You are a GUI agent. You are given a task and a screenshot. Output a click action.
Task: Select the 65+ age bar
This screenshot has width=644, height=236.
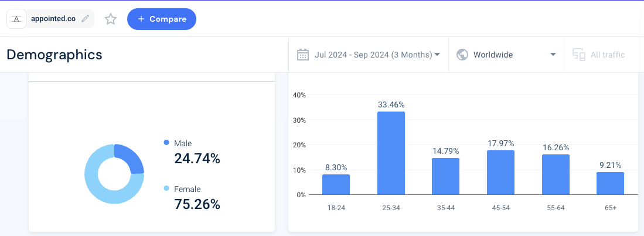pos(610,183)
